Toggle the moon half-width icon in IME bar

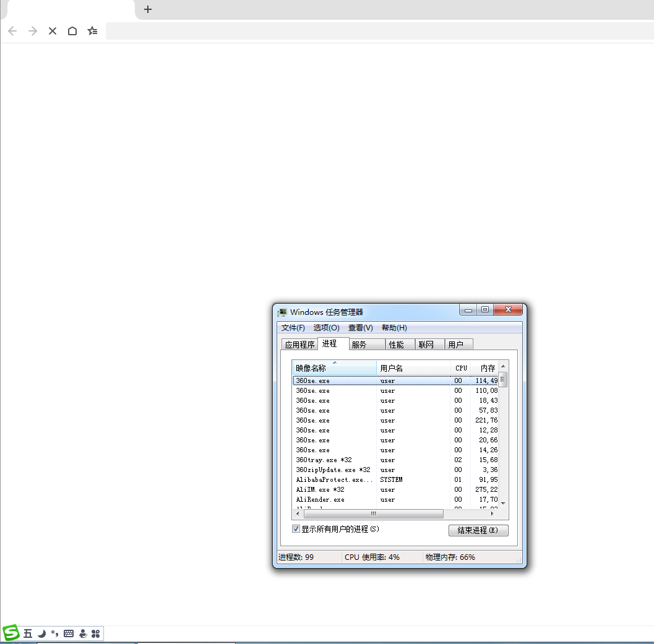click(41, 633)
